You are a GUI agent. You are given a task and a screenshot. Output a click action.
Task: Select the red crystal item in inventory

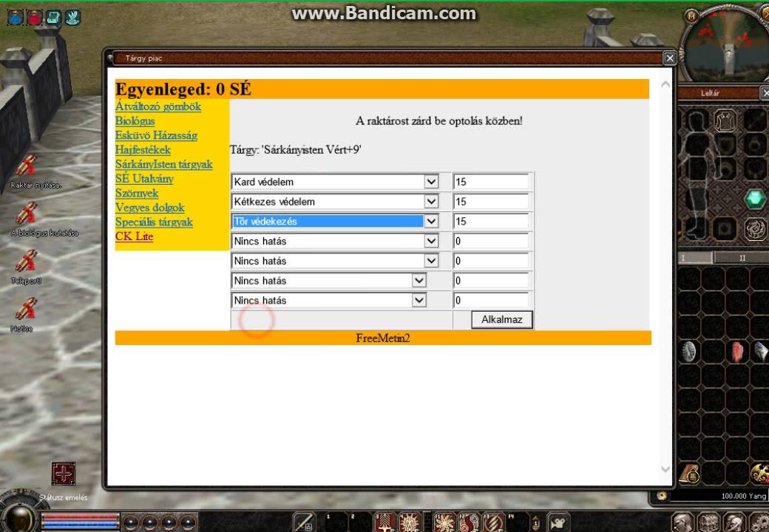pyautogui.click(x=736, y=351)
